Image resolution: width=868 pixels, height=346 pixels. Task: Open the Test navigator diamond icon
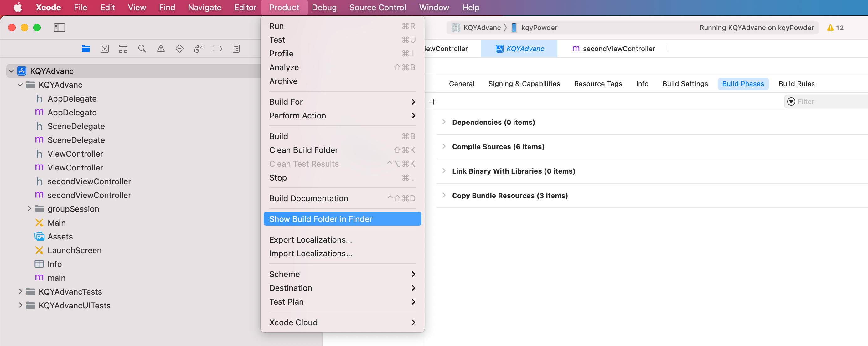tap(180, 49)
